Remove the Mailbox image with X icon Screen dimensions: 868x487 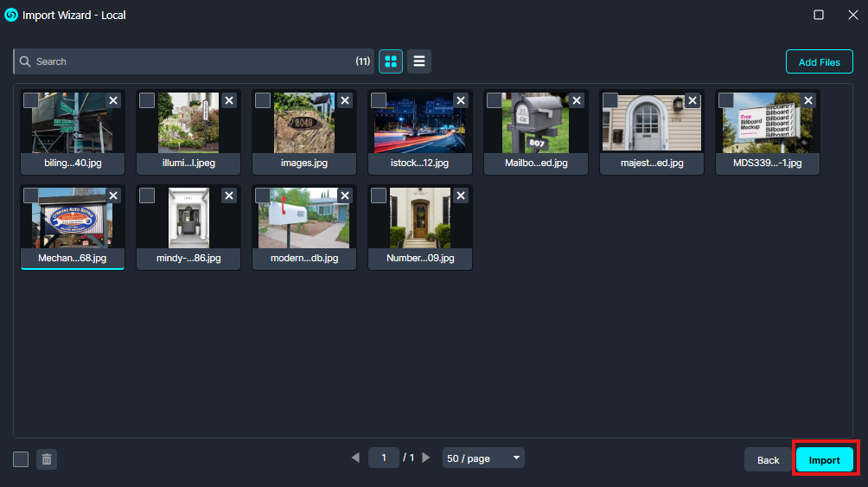pos(577,100)
